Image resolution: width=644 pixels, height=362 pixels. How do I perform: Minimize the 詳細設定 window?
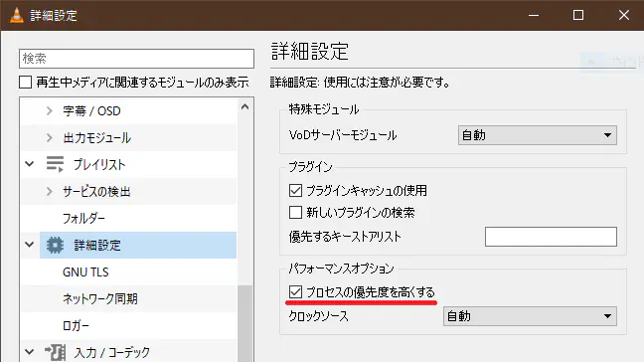(x=534, y=15)
